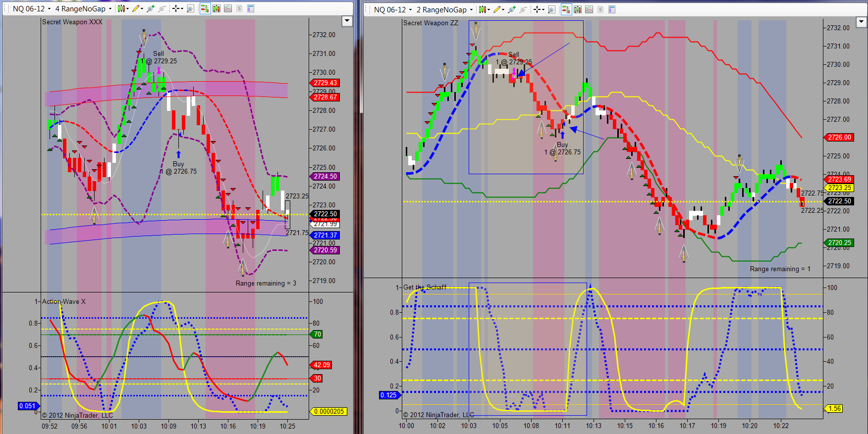Expand the Secret Weapon ZZ panel dropdown
This screenshot has width=868, height=434.
(861, 22)
